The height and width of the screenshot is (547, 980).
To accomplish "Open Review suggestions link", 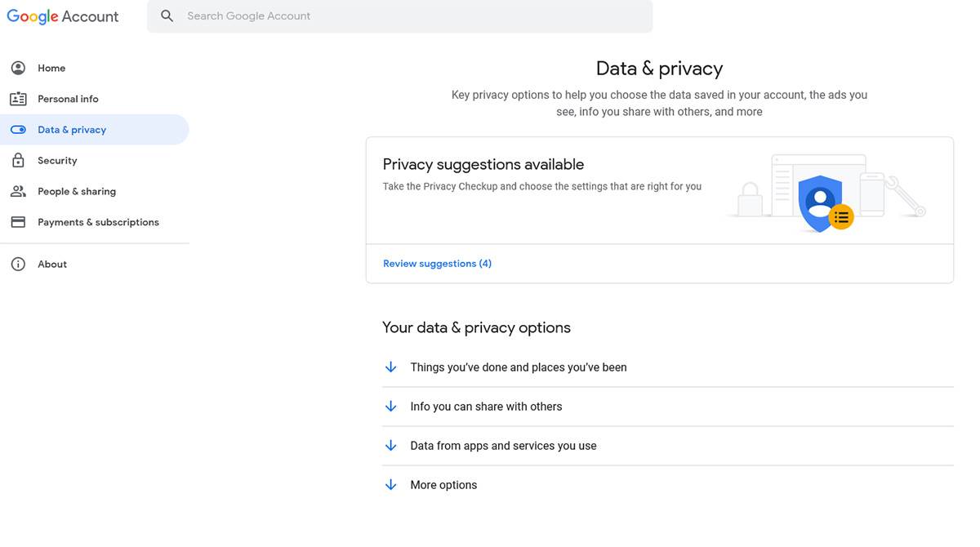I will (437, 263).
